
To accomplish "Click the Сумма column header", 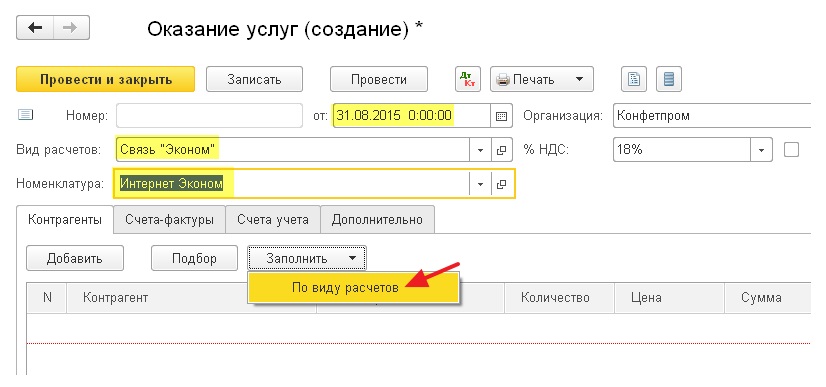I will coord(768,297).
